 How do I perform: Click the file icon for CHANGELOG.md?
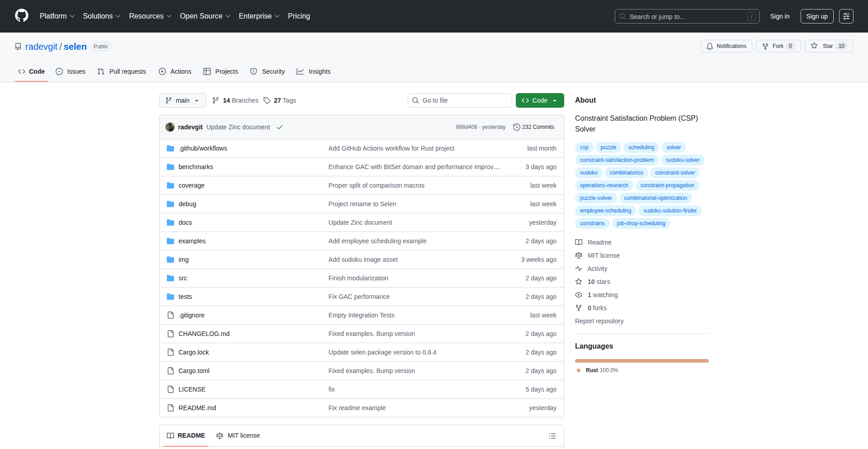[170, 334]
